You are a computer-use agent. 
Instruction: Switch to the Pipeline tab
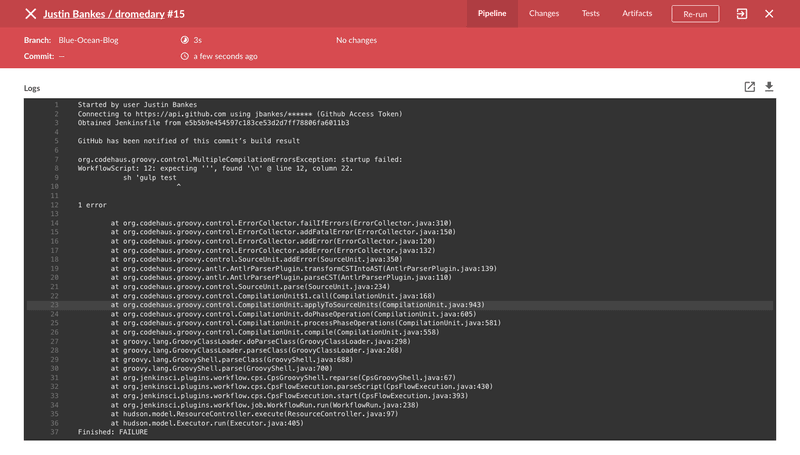[492, 14]
